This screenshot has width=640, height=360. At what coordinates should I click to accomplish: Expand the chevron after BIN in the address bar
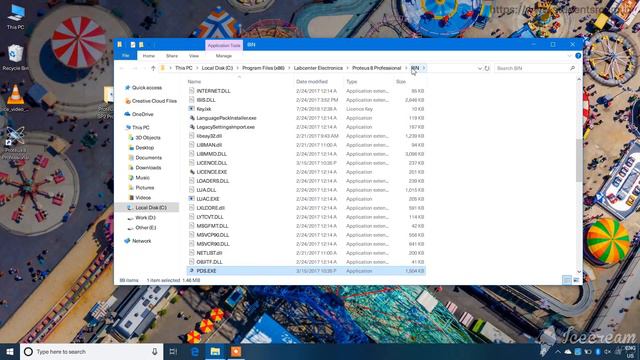click(424, 68)
